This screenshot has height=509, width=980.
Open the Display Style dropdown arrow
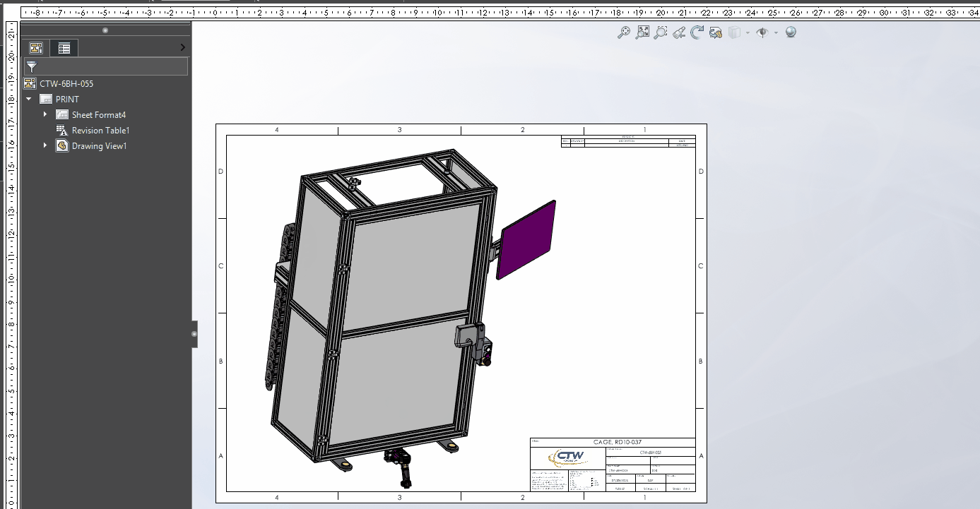[x=747, y=32]
